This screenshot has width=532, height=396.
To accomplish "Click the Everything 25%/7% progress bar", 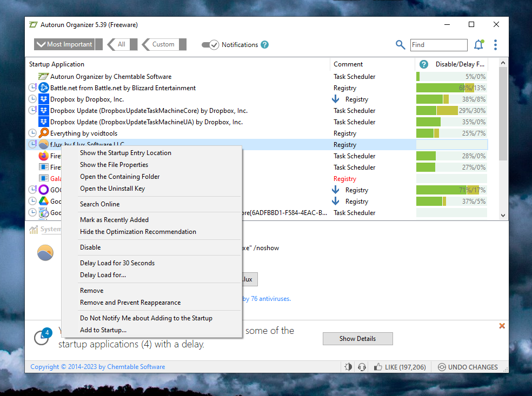I will coord(451,133).
